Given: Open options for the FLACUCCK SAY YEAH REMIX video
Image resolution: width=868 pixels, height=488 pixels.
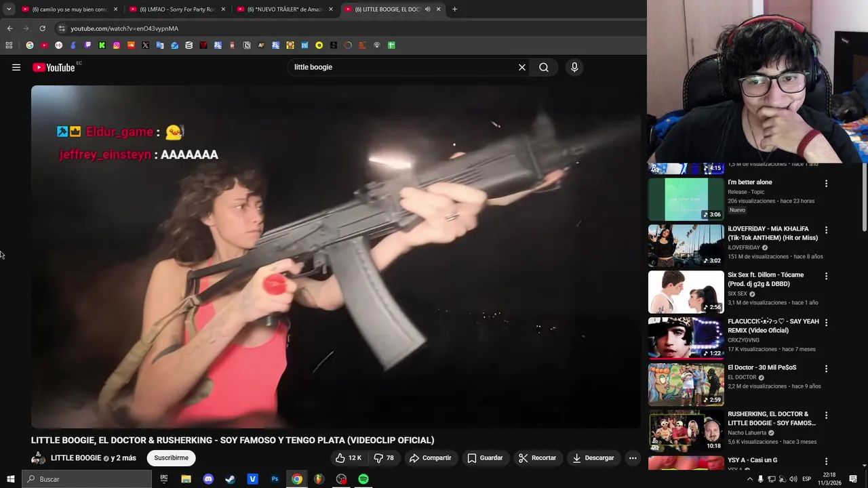Looking at the screenshot, I should click(826, 323).
